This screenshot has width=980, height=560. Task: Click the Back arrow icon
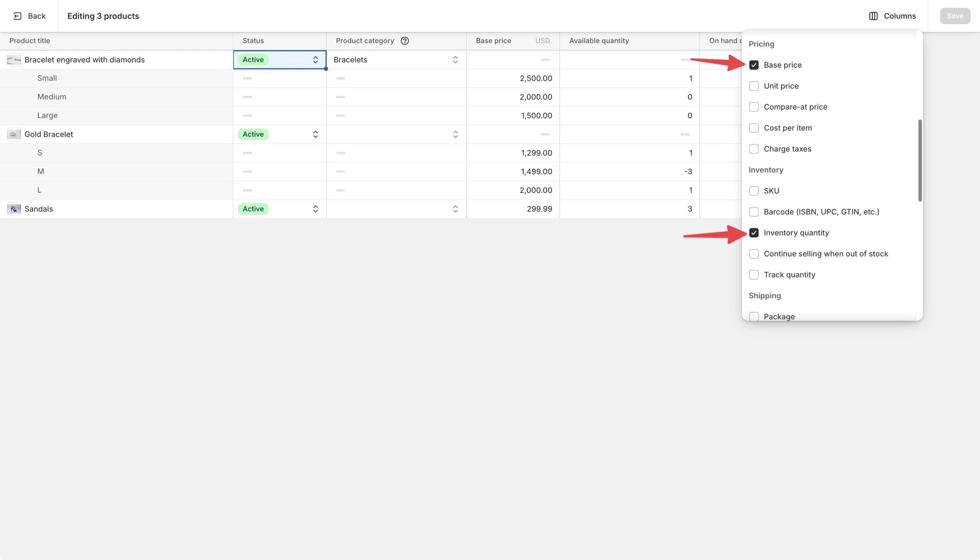click(17, 16)
